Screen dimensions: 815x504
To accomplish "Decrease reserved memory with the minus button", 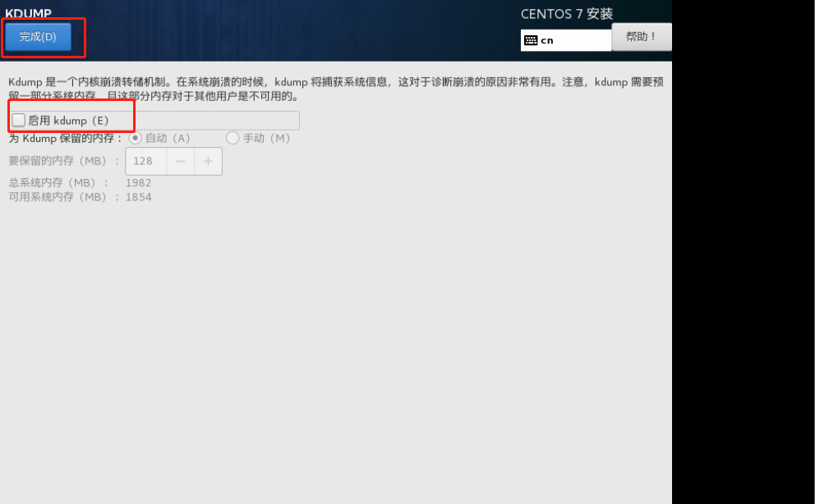I will 181,162.
